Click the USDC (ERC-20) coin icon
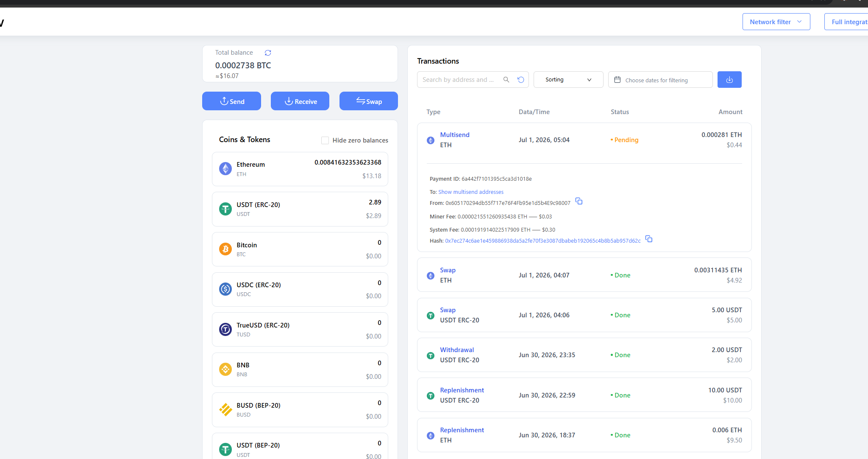 point(225,289)
